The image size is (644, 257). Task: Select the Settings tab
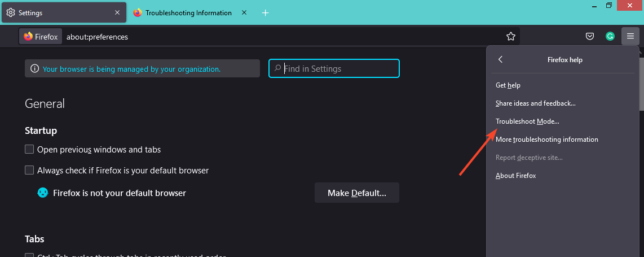coord(56,12)
